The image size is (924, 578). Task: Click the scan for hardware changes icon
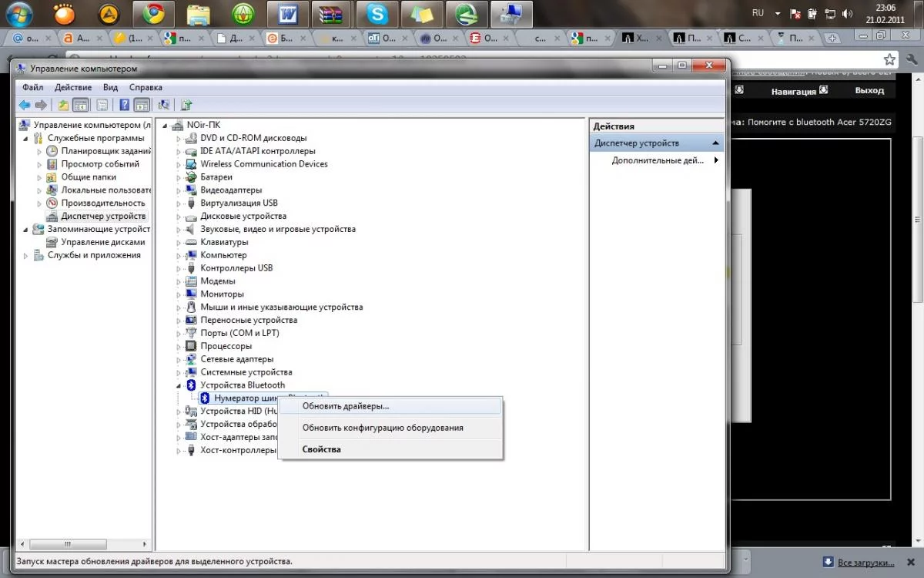pyautogui.click(x=163, y=105)
